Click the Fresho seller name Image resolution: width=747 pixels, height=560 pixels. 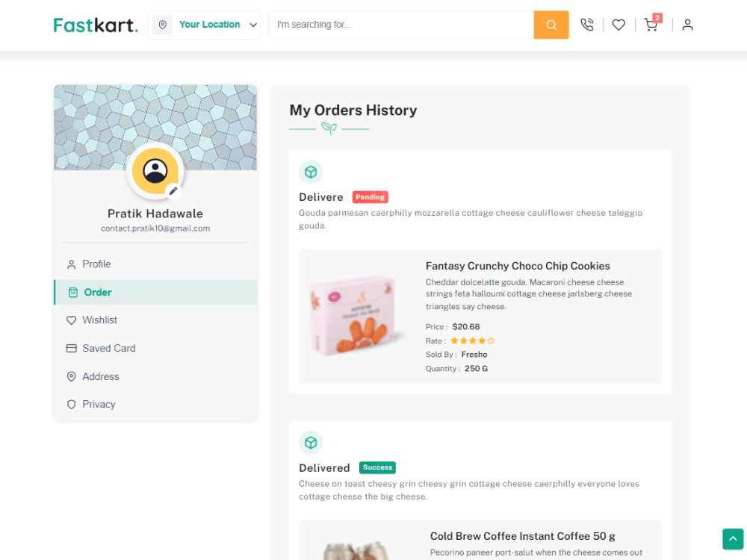474,354
